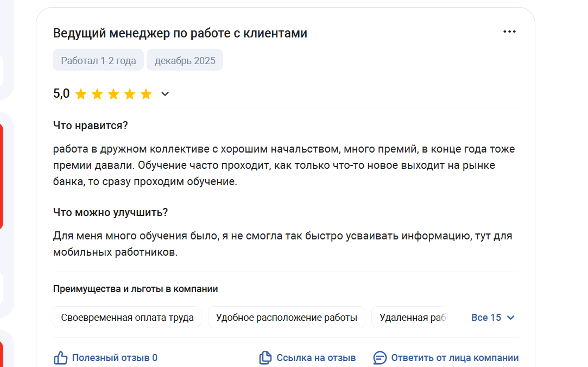Select the 'Удобное расположение работы' benefit chip
The width and height of the screenshot is (588, 367).
coord(287,318)
